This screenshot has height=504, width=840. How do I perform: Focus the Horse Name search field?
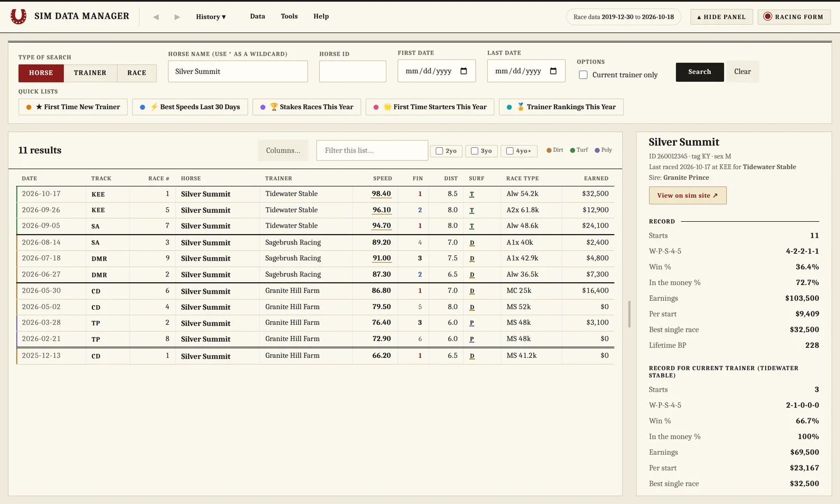pyautogui.click(x=238, y=72)
